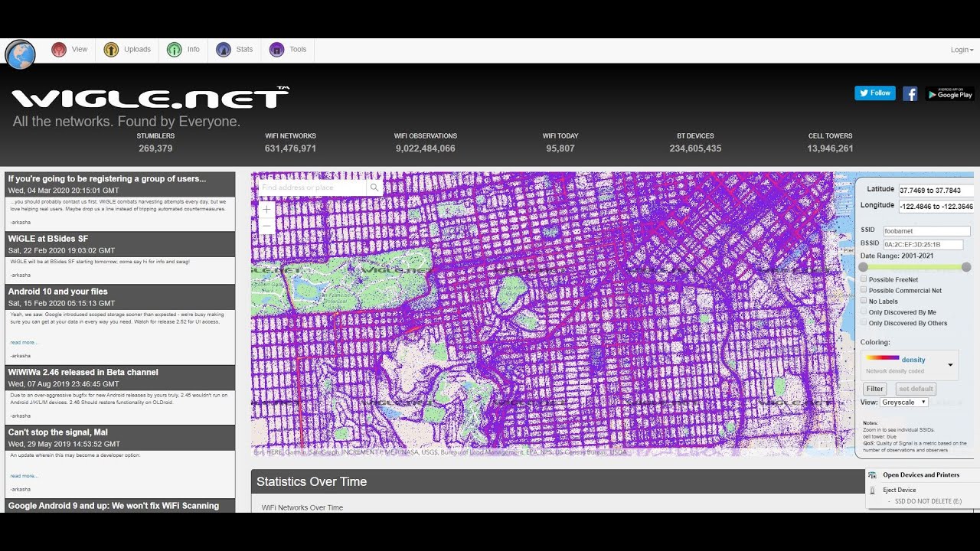
Task: Click the WiGLE globe logo icon
Action: (20, 55)
